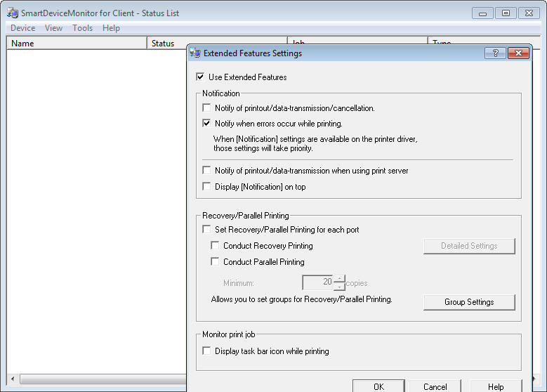Enable Notify of printout when using print server
Screen dimensions: 547x392
(x=206, y=170)
